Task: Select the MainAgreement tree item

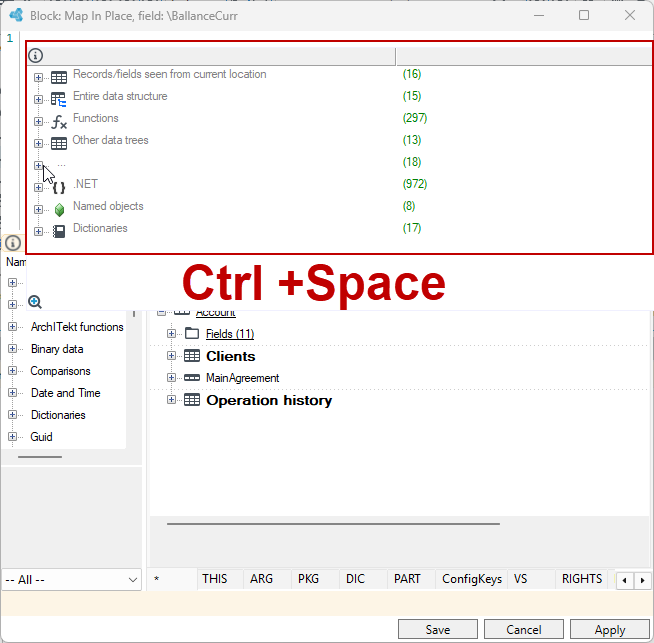Action: click(x=242, y=378)
